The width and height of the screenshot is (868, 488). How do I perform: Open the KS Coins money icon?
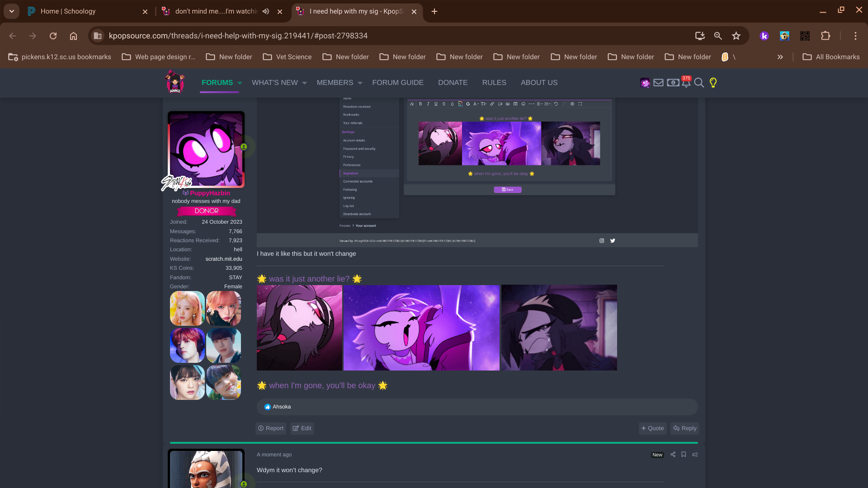pyautogui.click(x=673, y=83)
